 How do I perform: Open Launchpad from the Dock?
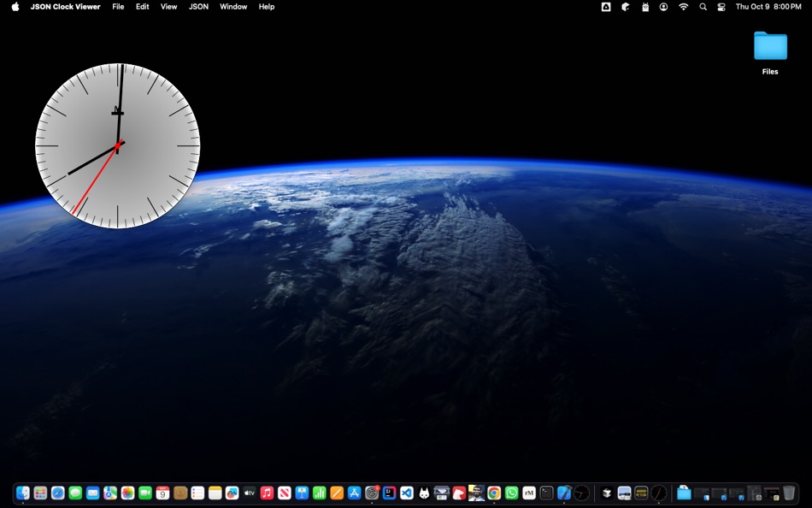pos(38,494)
